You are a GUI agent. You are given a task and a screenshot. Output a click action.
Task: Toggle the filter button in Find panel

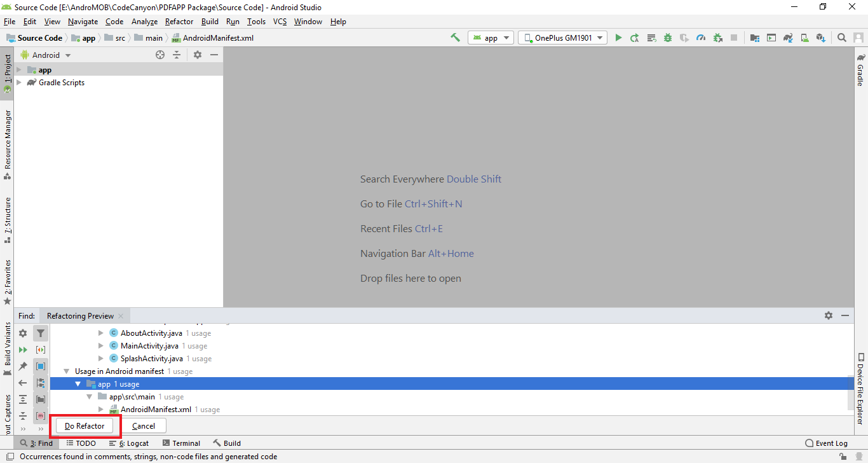tap(41, 333)
